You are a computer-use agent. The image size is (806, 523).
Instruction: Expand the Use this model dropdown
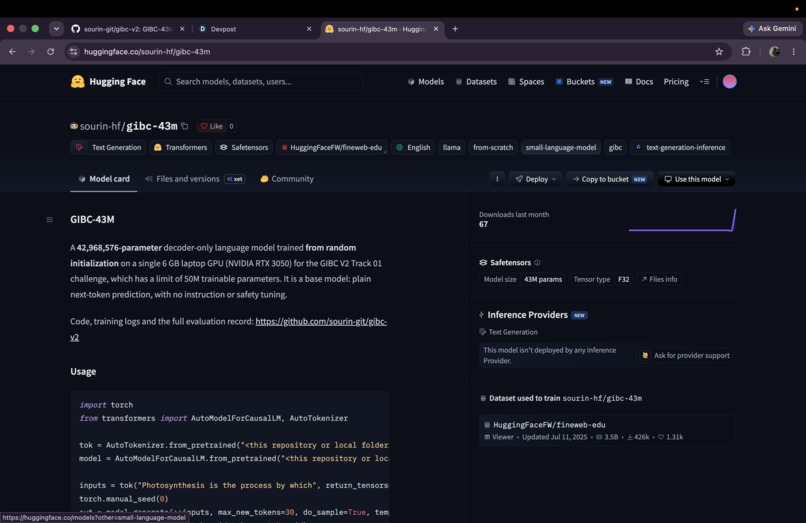pyautogui.click(x=697, y=179)
